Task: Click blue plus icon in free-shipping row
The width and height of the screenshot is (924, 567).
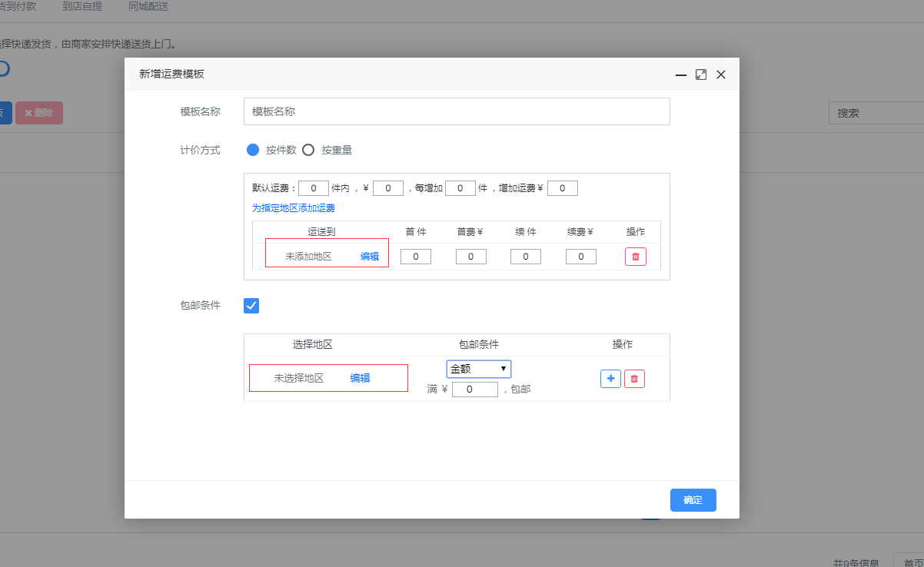Action: (610, 379)
